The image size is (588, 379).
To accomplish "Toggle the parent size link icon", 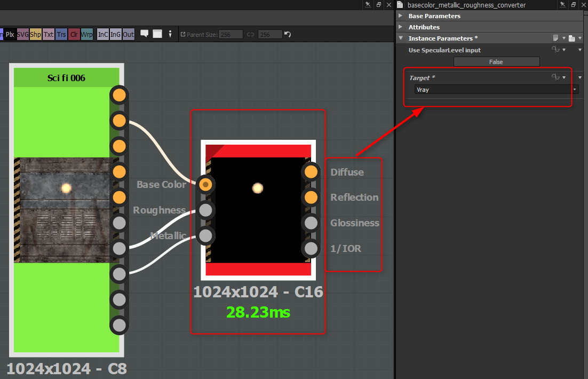I will (250, 35).
